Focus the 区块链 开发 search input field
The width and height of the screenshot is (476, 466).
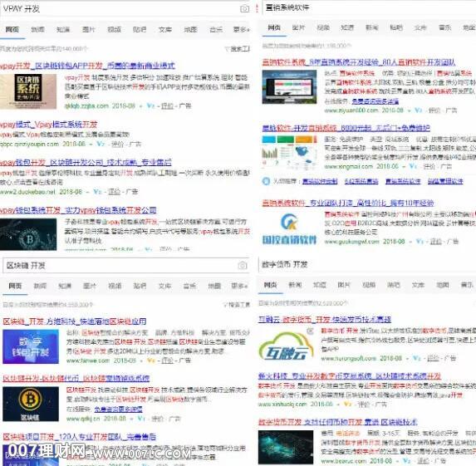point(120,265)
